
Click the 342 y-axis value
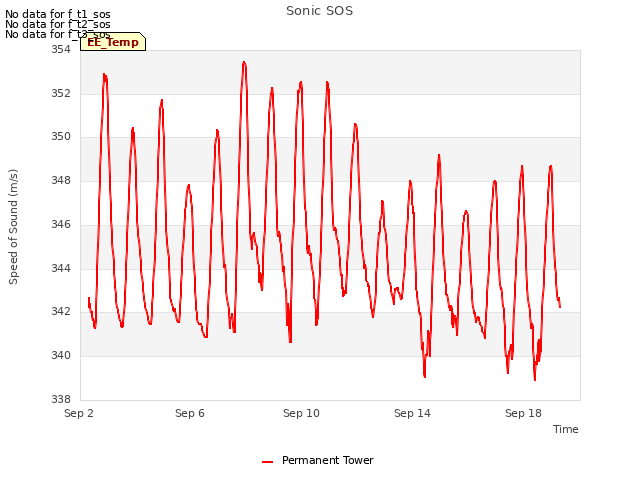(x=60, y=311)
